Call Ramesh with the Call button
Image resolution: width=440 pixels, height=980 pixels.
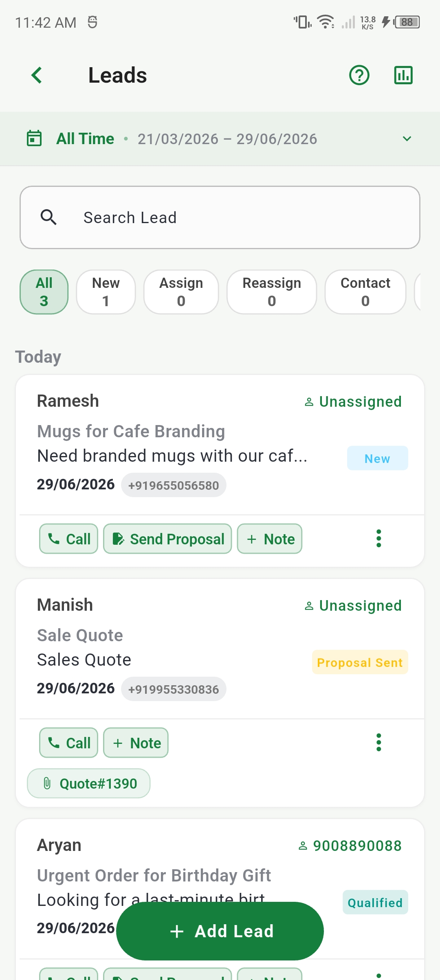(x=68, y=539)
